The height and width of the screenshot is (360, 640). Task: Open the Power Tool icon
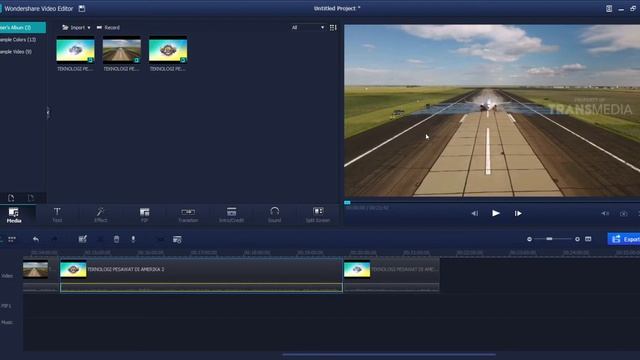click(177, 239)
